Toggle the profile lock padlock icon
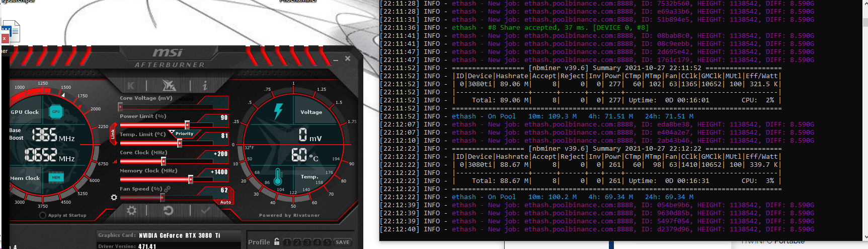 point(277,241)
